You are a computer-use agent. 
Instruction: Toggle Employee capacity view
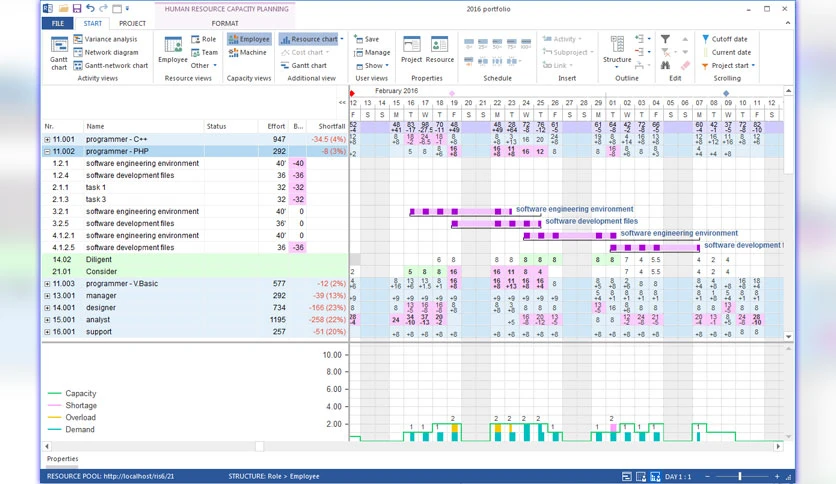click(x=249, y=39)
